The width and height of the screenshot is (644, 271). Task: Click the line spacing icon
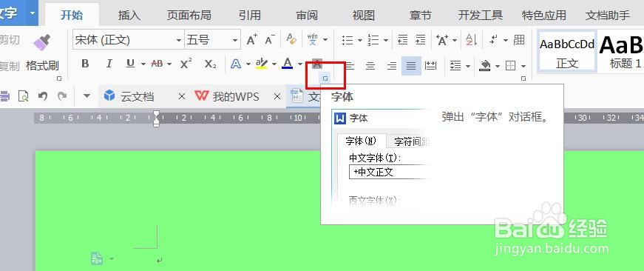[455, 65]
